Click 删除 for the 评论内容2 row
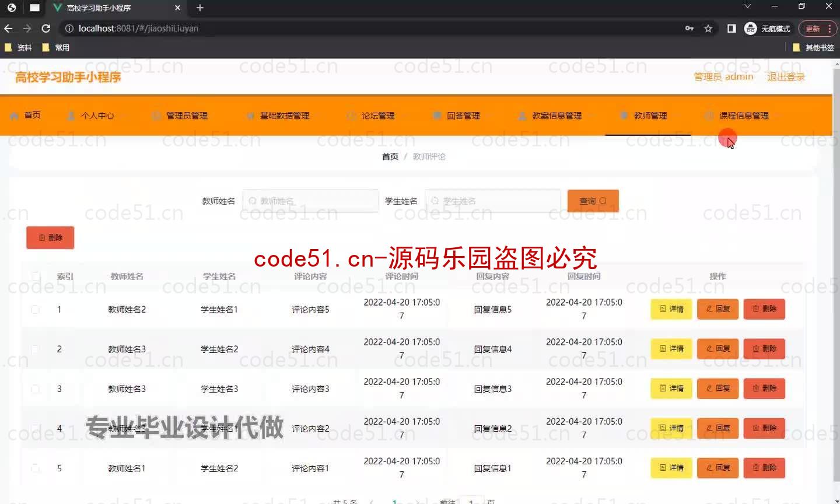Screen dimensions: 840x504 tap(764, 428)
